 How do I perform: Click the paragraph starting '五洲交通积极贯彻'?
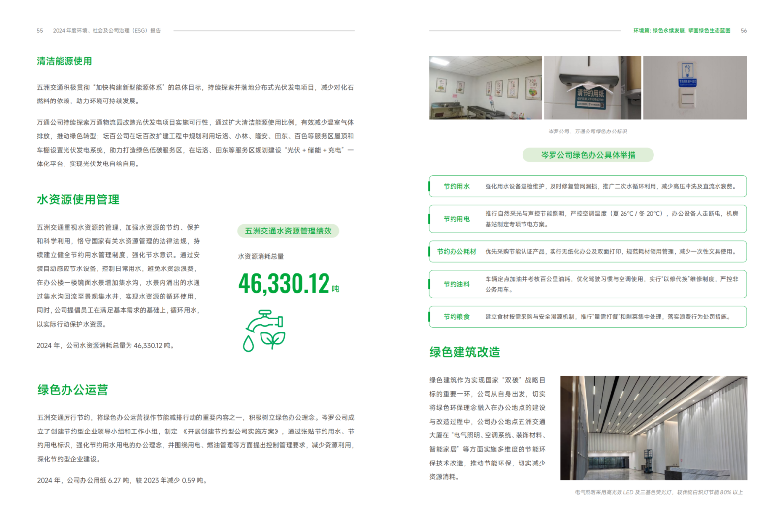pos(196,94)
